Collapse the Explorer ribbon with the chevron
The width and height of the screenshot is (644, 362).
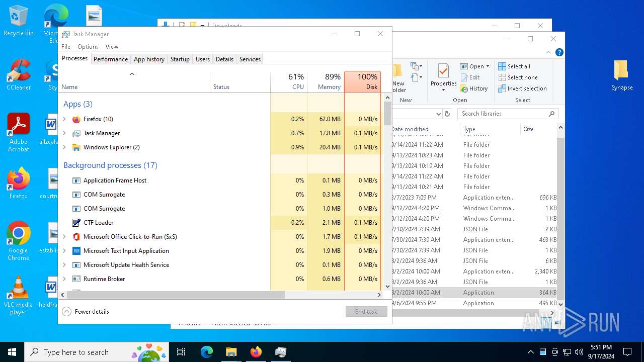pos(548,52)
